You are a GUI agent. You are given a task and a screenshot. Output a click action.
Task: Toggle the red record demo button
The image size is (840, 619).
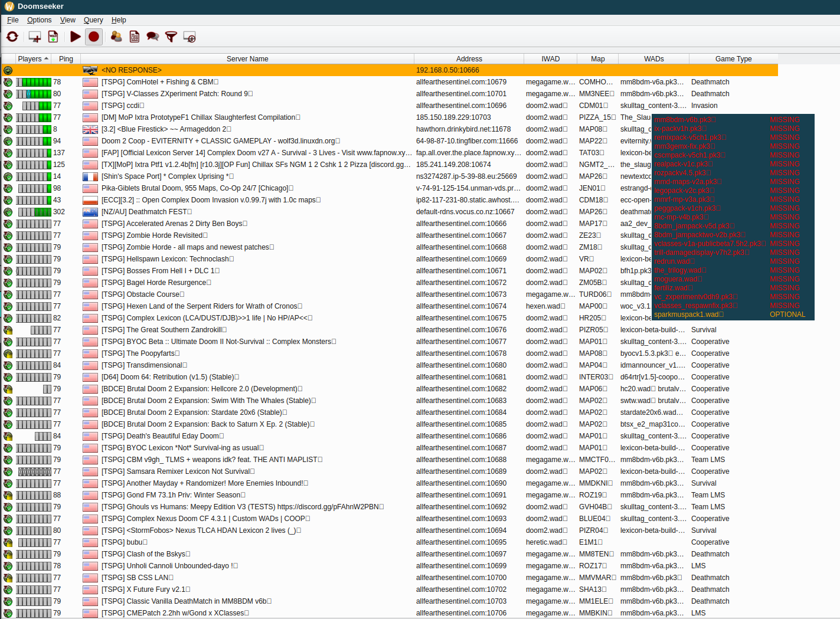coord(94,37)
